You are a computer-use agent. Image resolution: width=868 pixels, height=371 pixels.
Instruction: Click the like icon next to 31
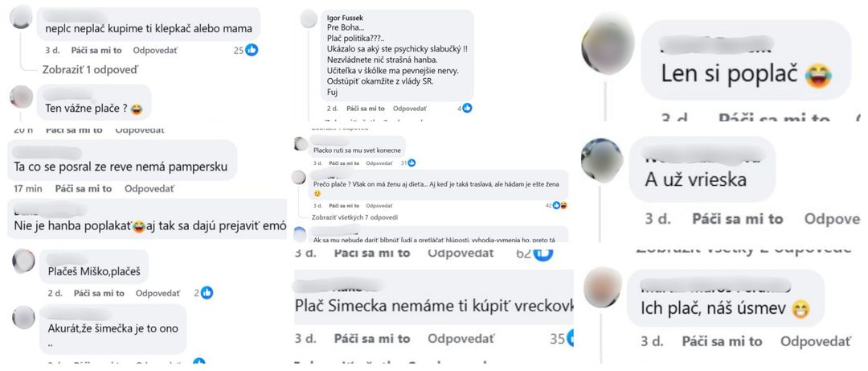411,163
